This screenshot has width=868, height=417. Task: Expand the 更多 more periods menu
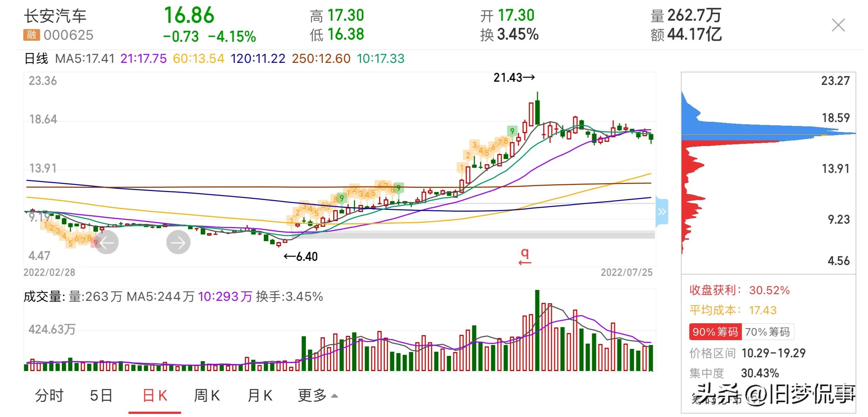pyautogui.click(x=318, y=396)
